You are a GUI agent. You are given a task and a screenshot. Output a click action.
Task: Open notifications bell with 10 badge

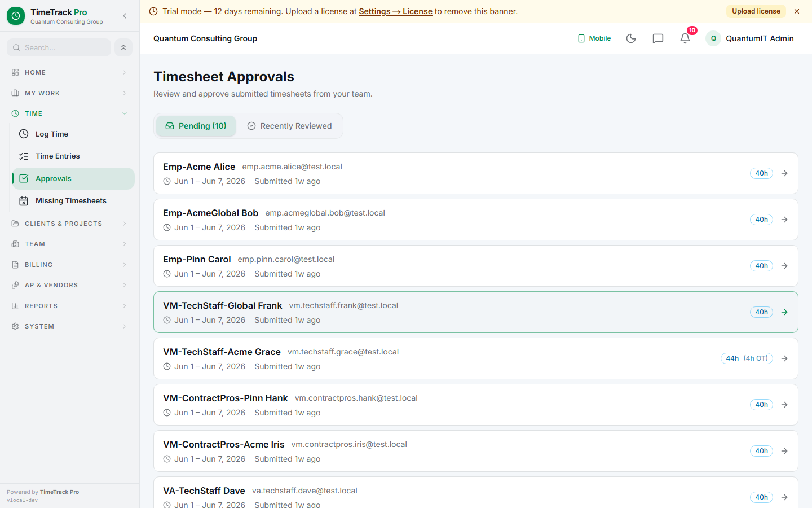coord(685,38)
